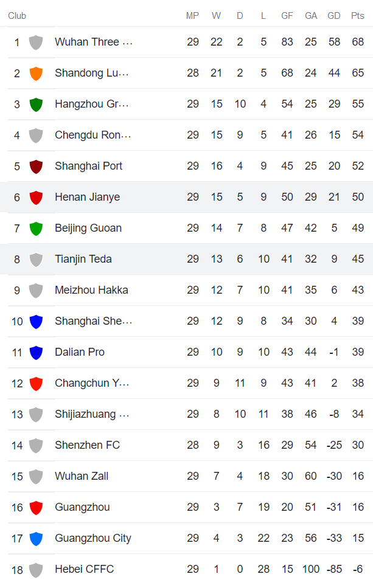This screenshot has height=588, width=373.
Task: Click Hebei CFFC's -6 points value
Action: tap(357, 569)
